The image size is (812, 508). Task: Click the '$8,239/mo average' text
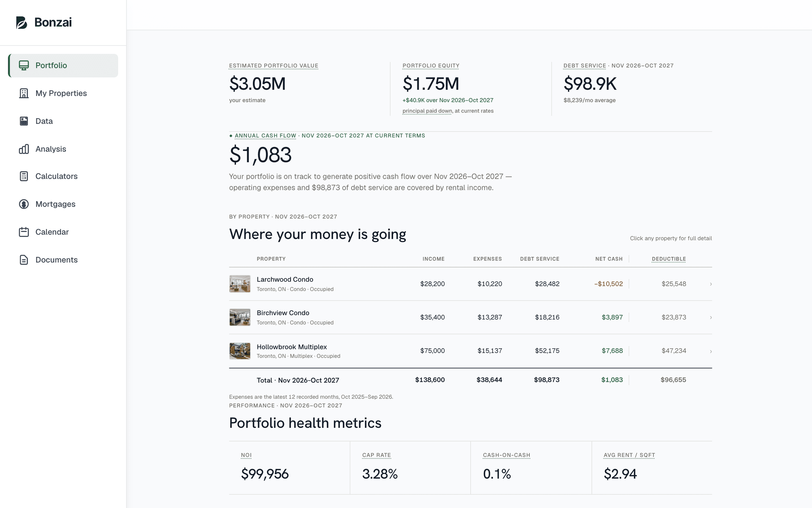pos(590,100)
